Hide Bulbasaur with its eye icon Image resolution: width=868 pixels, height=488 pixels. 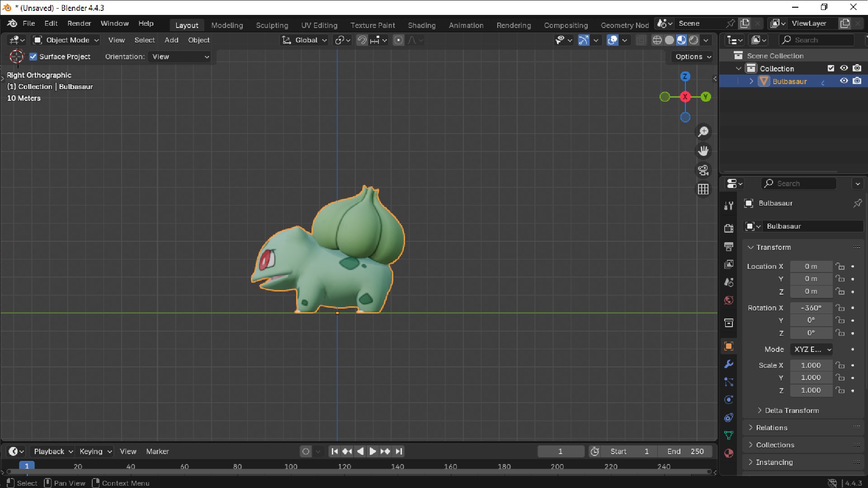(x=844, y=81)
